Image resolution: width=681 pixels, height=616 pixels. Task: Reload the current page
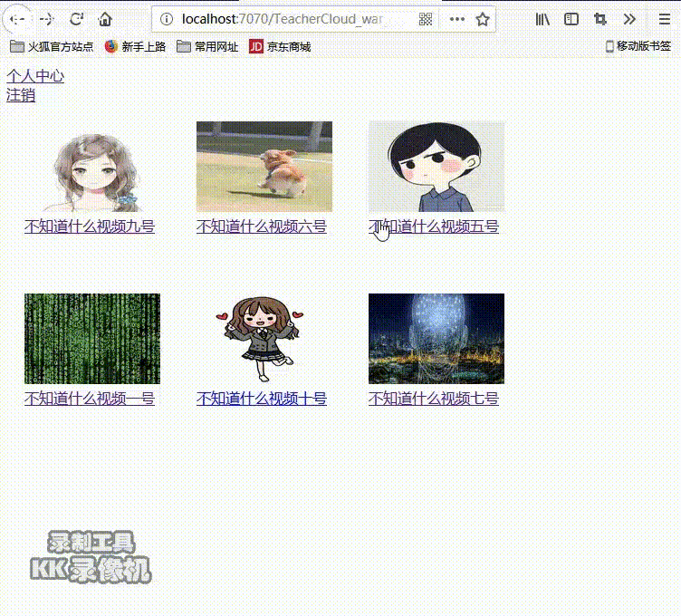click(76, 19)
